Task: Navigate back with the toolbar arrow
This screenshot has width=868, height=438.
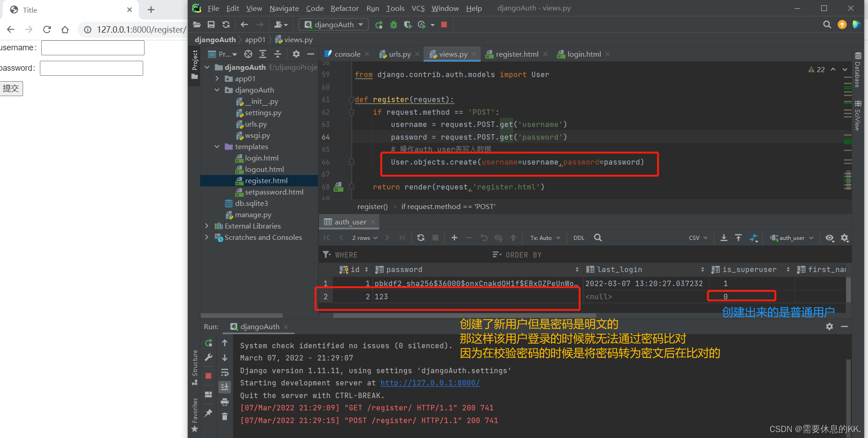Action: click(245, 24)
